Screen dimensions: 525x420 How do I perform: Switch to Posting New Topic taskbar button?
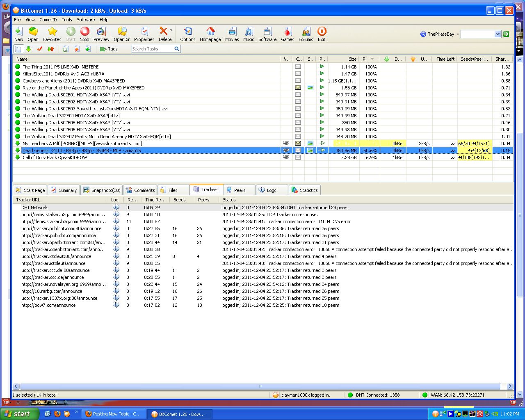tap(114, 414)
